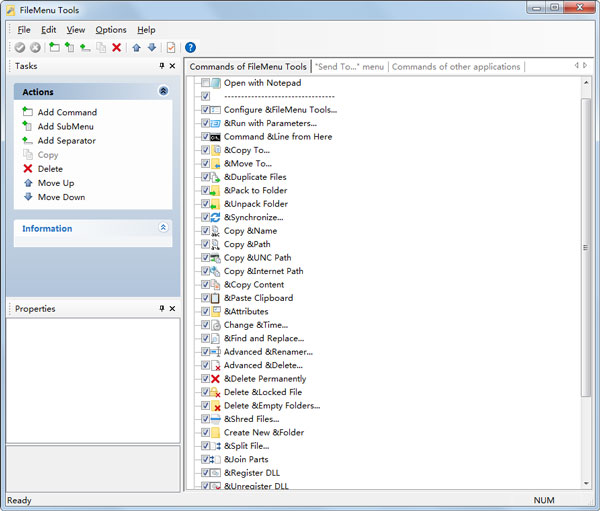Click the command list scrollbar thumb

click(x=585, y=248)
